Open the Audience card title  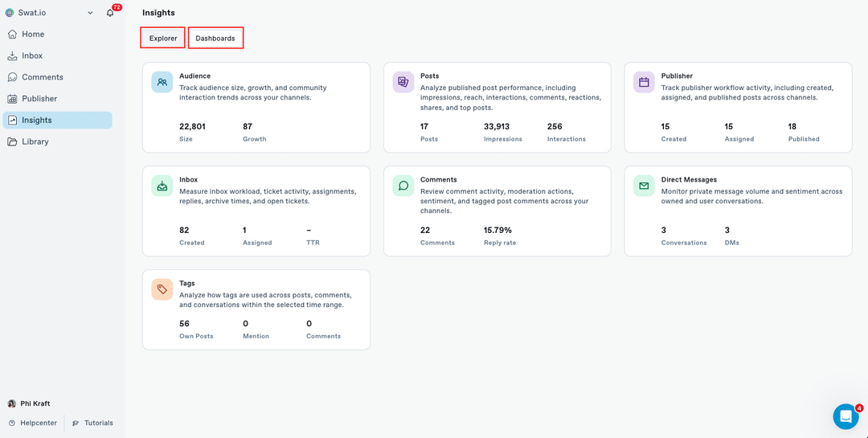pyautogui.click(x=194, y=76)
